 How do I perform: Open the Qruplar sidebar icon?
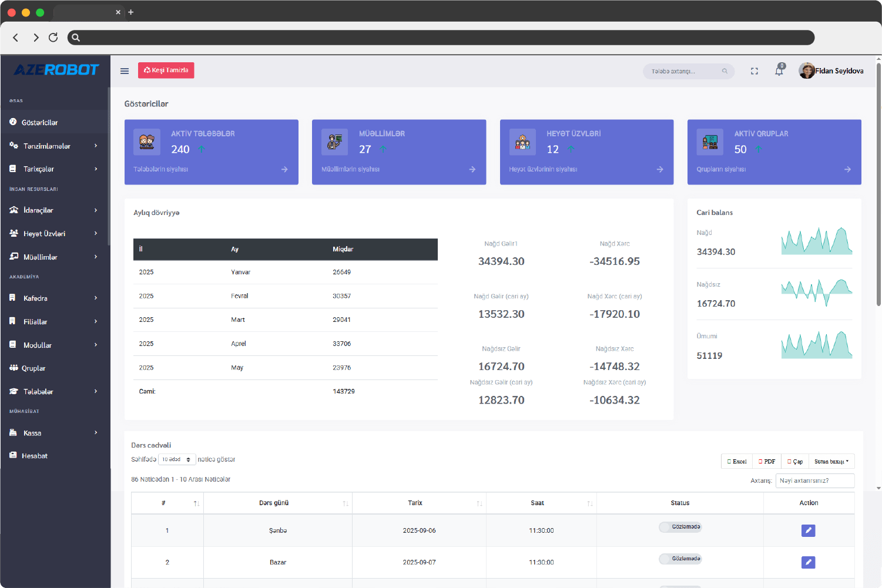click(14, 368)
